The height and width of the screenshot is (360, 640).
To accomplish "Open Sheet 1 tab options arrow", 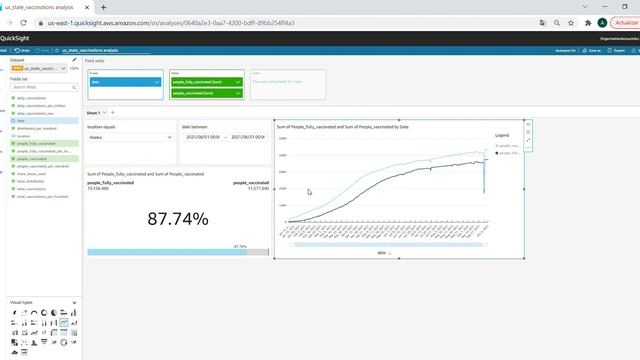I will coord(104,113).
